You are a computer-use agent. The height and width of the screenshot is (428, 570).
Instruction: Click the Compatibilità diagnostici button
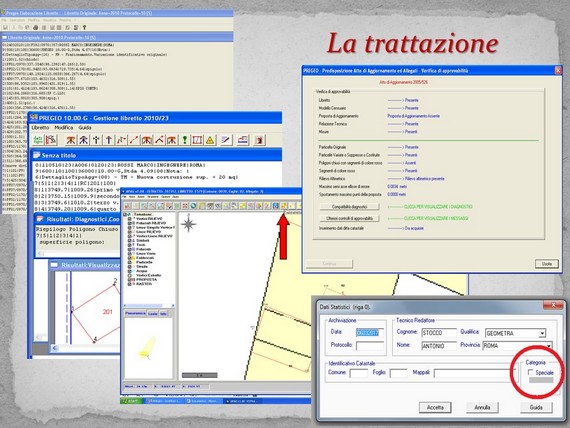(349, 207)
